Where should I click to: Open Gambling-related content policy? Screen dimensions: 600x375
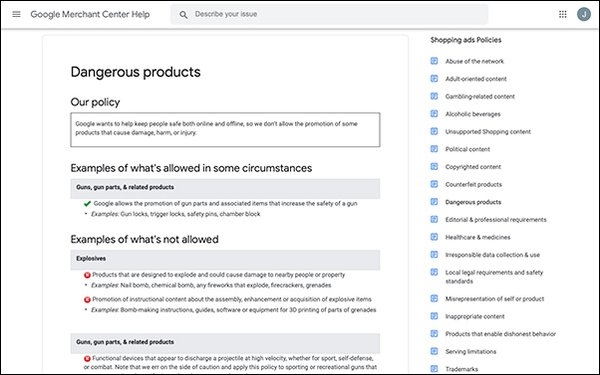(480, 96)
